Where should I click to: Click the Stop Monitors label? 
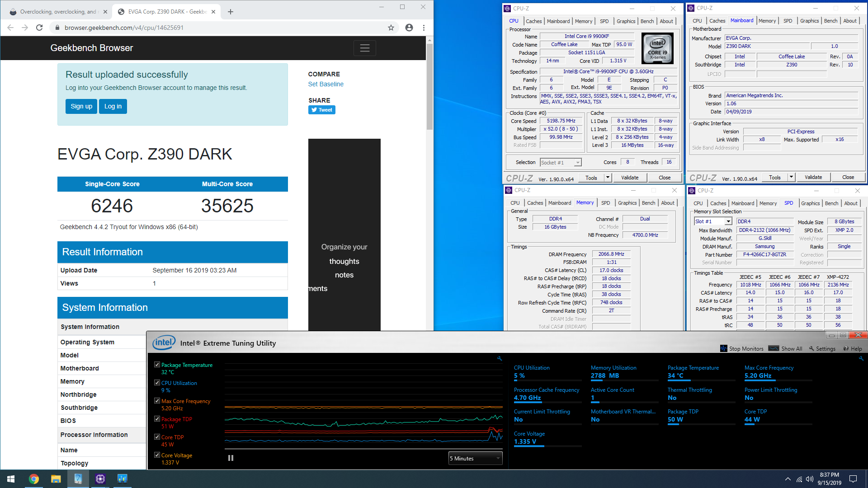click(x=746, y=348)
